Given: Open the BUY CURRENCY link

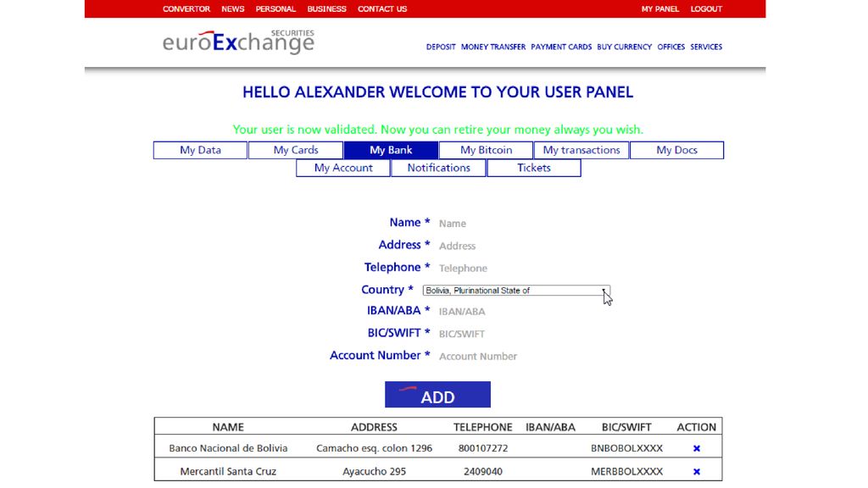Looking at the screenshot, I should click(x=625, y=47).
